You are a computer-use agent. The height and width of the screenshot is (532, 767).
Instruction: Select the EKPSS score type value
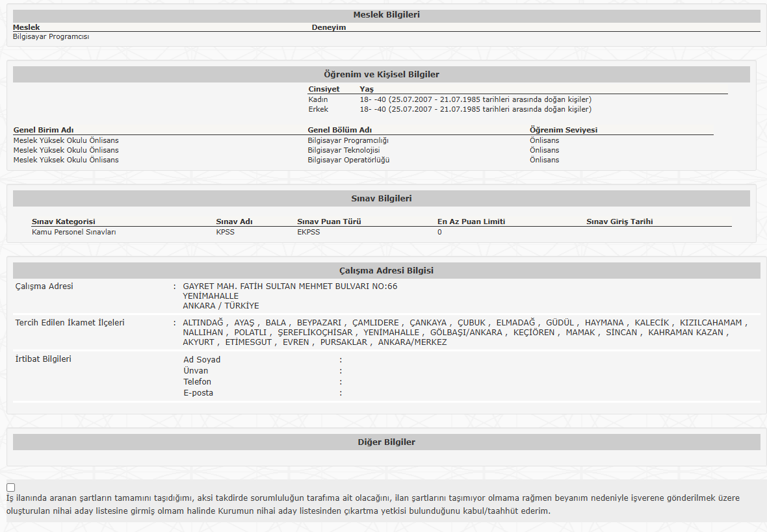[x=308, y=232]
